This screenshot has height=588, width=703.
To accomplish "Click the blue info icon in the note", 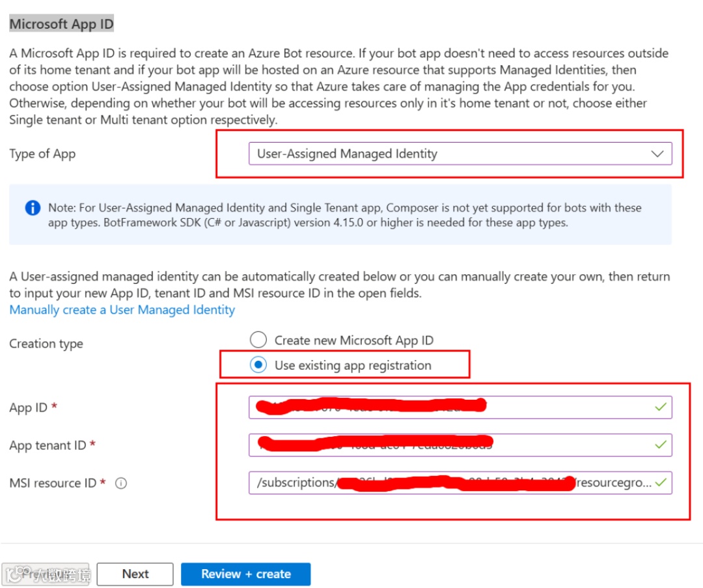I will [33, 208].
